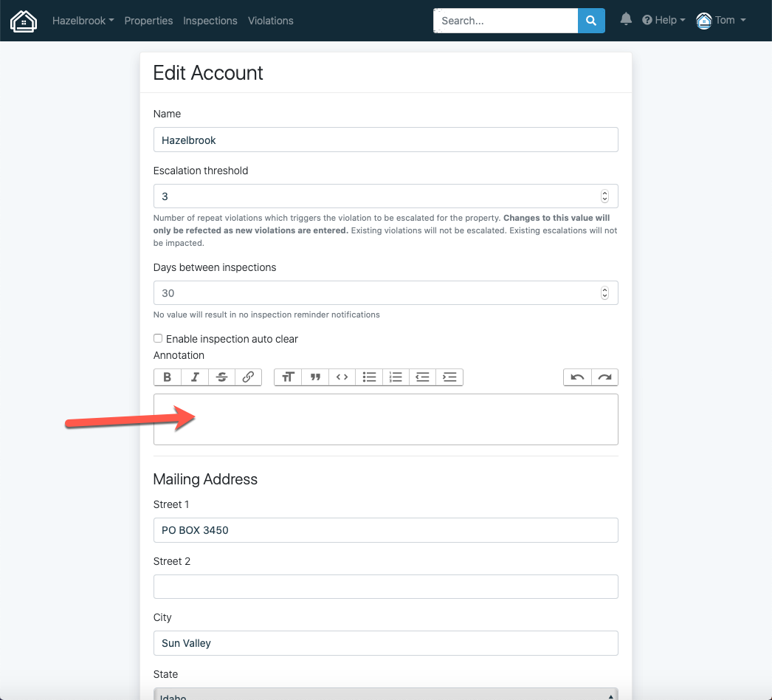Go to Inspections page
The image size is (772, 700).
coord(210,21)
